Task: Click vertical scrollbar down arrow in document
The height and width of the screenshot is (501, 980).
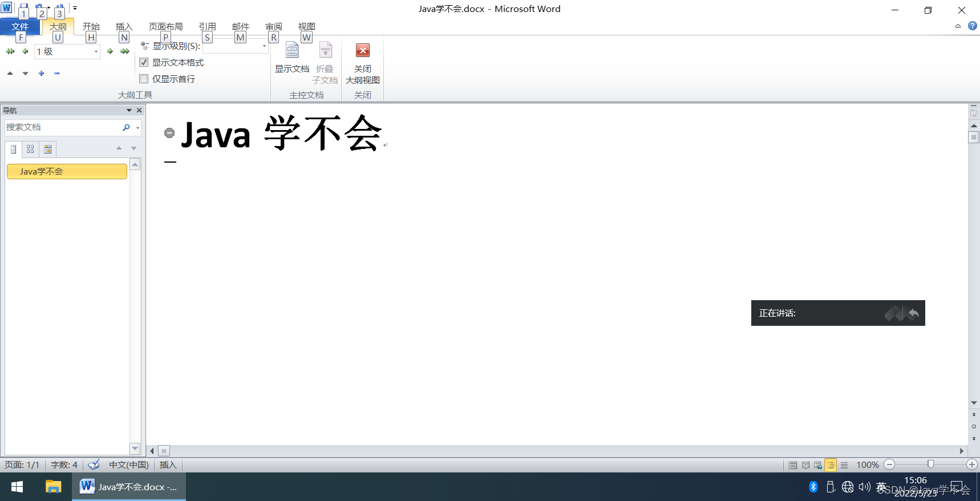Action: [974, 403]
